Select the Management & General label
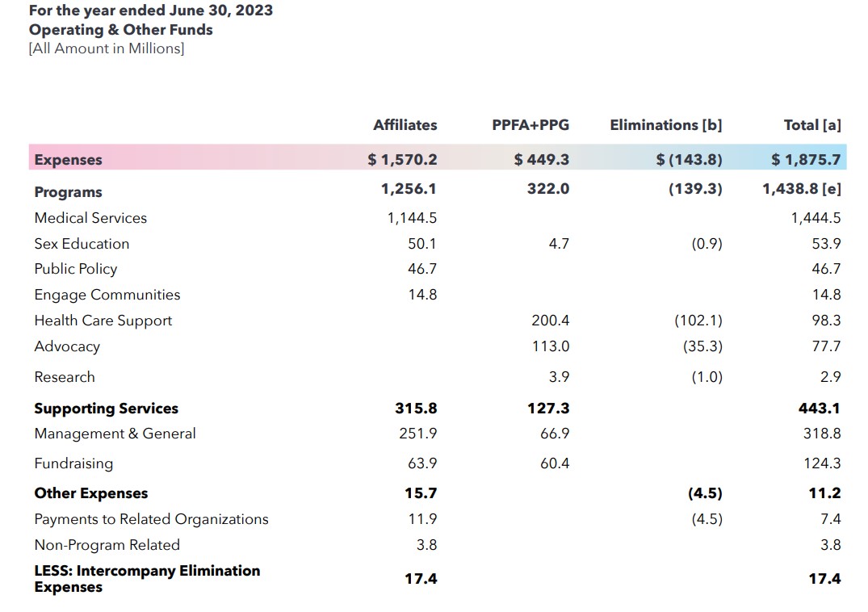 pos(115,434)
